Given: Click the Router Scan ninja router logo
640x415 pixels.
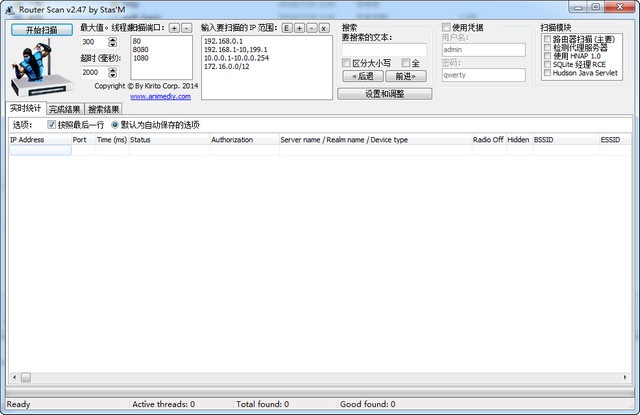Looking at the screenshot, I should (x=41, y=68).
